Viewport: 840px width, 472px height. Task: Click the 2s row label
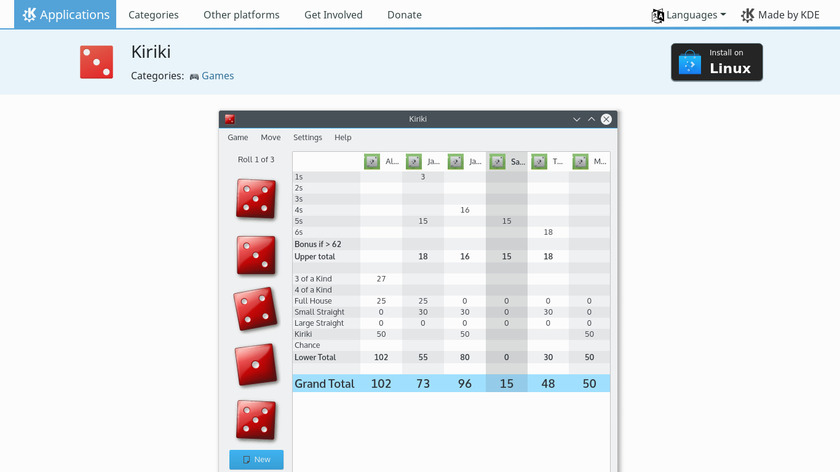click(x=298, y=188)
